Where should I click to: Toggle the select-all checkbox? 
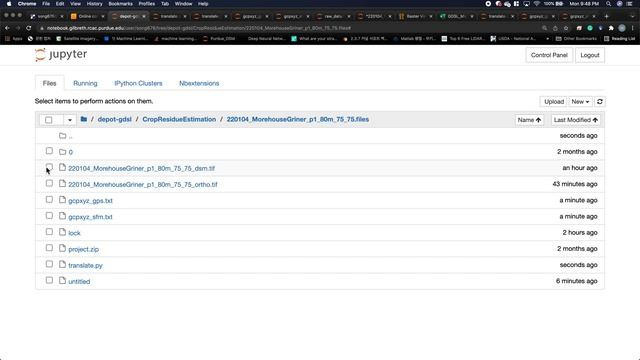pyautogui.click(x=49, y=120)
